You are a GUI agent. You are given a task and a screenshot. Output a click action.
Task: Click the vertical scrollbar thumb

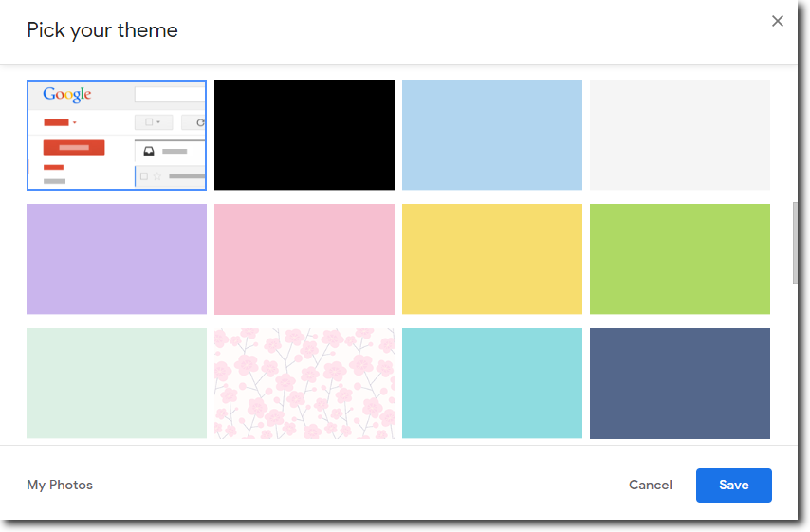point(796,242)
